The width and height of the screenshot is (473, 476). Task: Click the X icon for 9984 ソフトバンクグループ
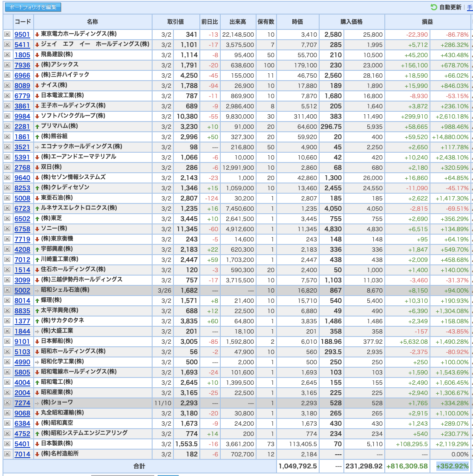point(7,116)
